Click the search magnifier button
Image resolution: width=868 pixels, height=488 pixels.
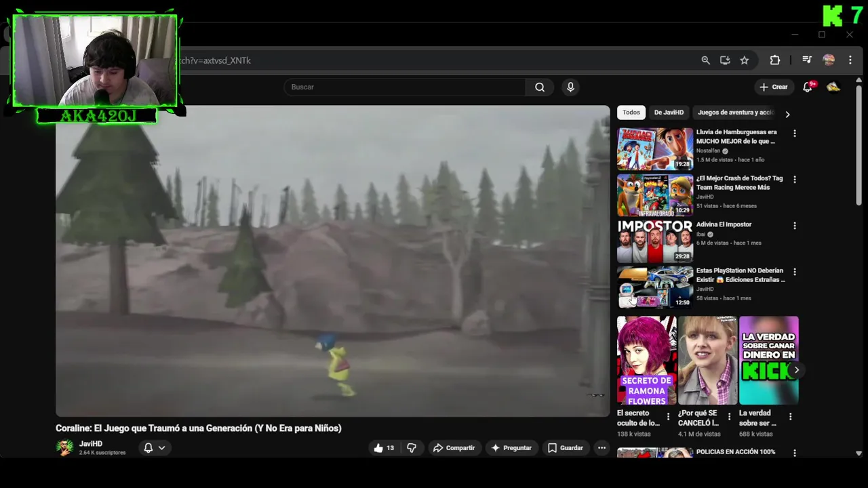[540, 87]
